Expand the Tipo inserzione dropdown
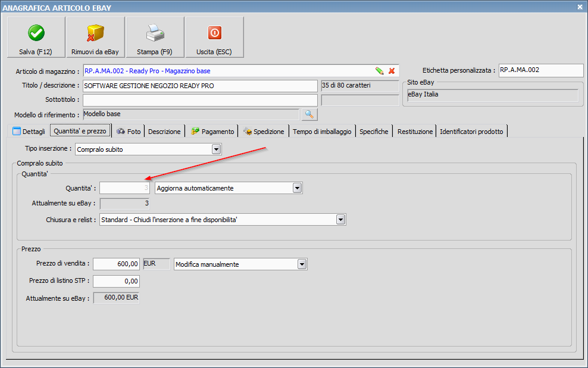 point(217,149)
